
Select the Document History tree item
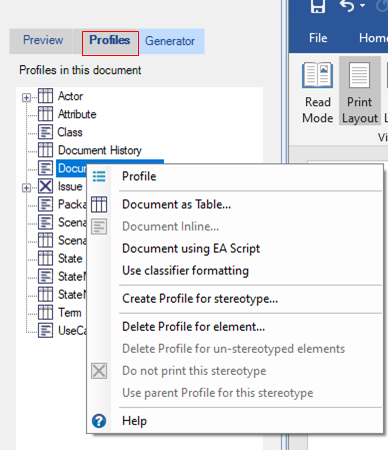point(100,150)
